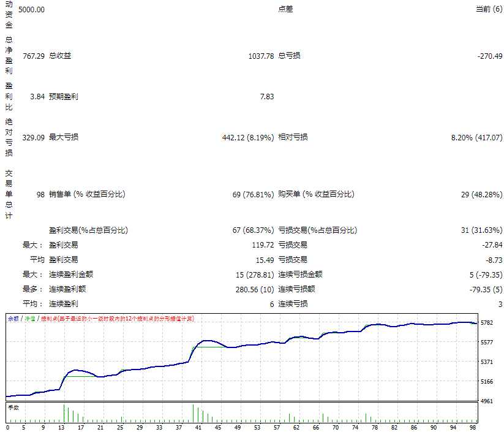Click the 亏损交易 count 31 (31.63%)
This screenshot has height=432, width=504.
[481, 230]
